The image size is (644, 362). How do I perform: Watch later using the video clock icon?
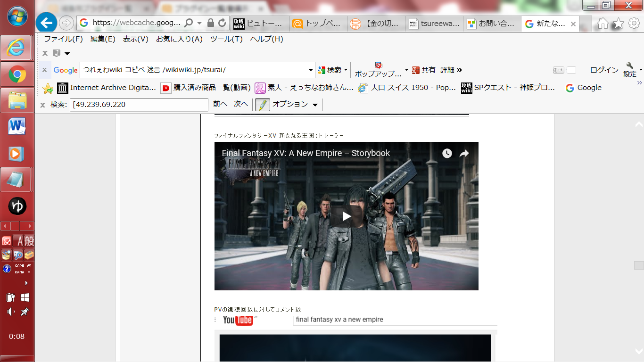pos(447,153)
